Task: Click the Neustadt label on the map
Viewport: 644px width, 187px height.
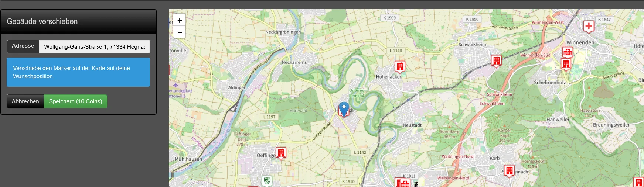Action: (412, 125)
